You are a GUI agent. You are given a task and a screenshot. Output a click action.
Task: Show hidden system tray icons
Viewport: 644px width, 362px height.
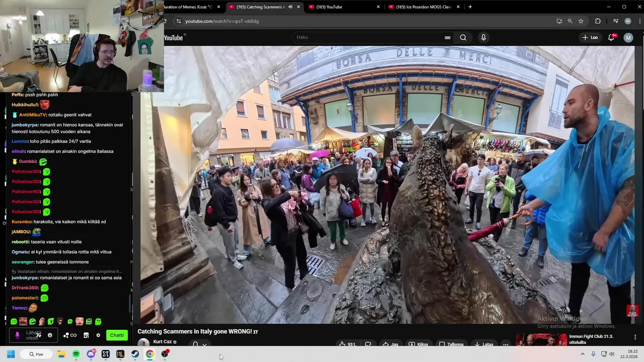[x=583, y=354]
